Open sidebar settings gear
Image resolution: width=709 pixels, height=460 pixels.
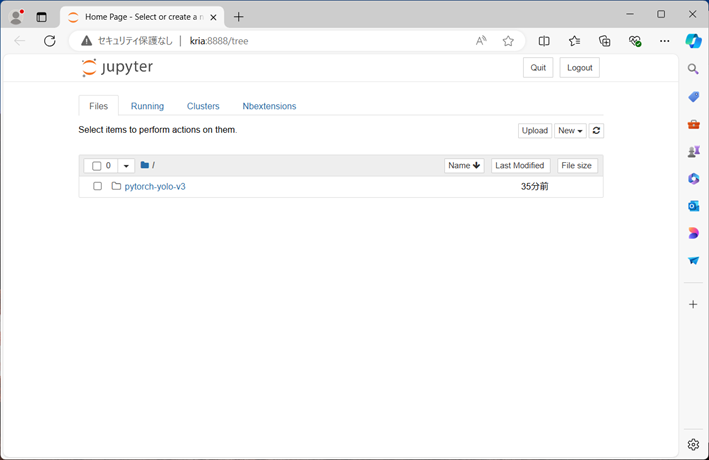click(x=693, y=444)
